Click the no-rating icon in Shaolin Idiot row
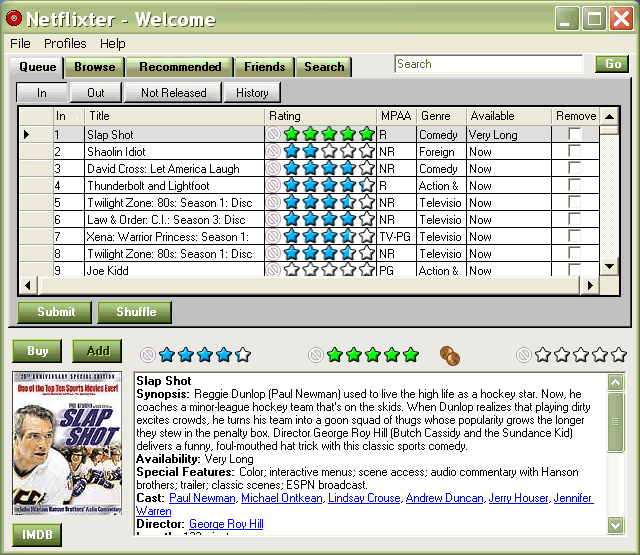This screenshot has height=555, width=640. click(x=273, y=151)
